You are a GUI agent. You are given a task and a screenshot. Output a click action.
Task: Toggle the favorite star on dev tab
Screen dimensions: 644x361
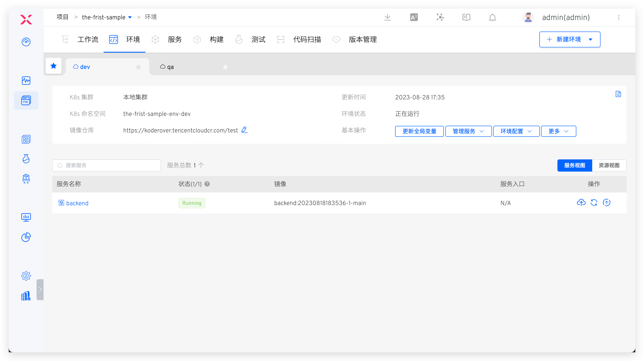[x=138, y=67]
